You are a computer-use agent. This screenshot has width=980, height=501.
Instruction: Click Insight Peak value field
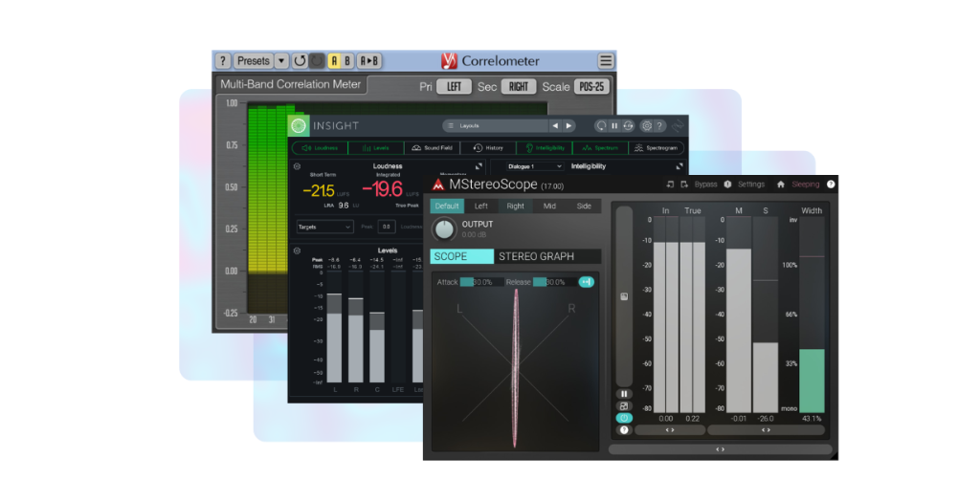click(387, 227)
